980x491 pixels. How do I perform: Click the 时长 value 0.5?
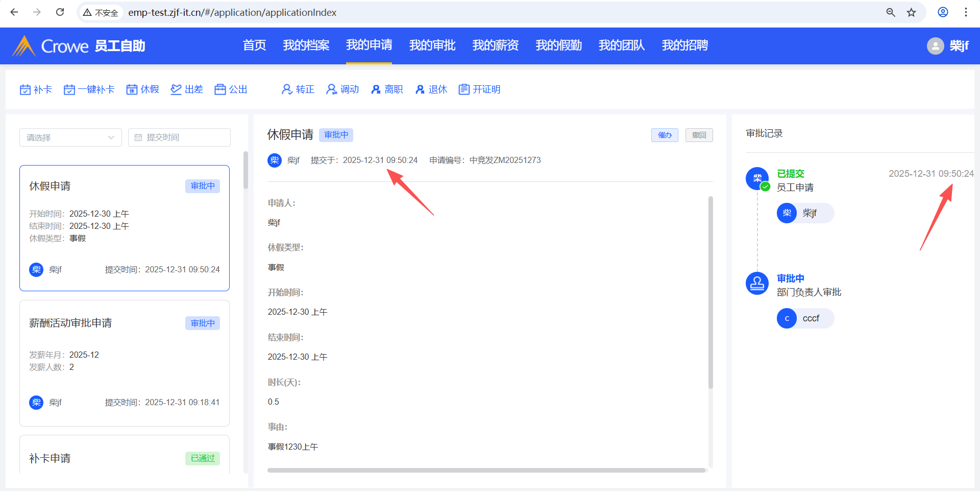(x=274, y=402)
